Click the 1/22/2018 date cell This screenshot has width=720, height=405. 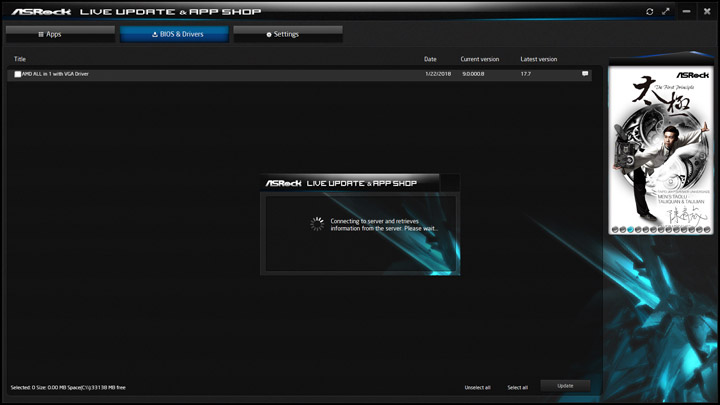[438, 74]
